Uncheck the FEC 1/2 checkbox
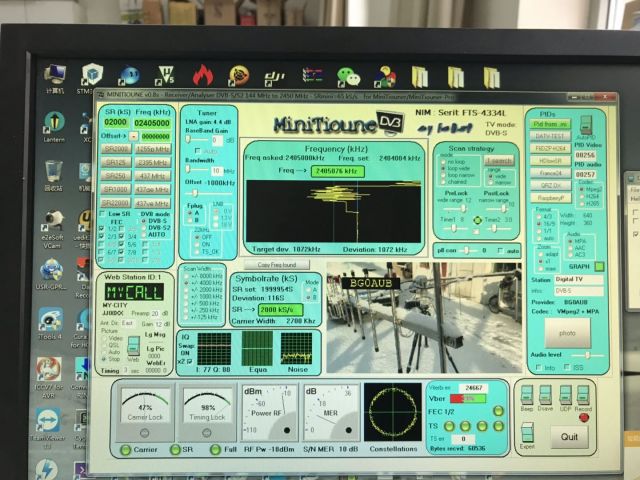Image resolution: width=640 pixels, height=480 pixels. pyautogui.click(x=102, y=229)
